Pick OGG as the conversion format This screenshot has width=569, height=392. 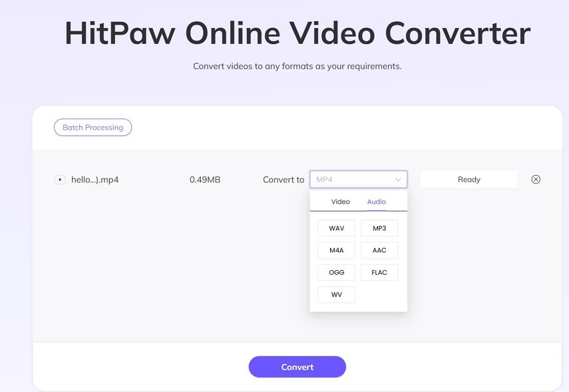coord(336,272)
